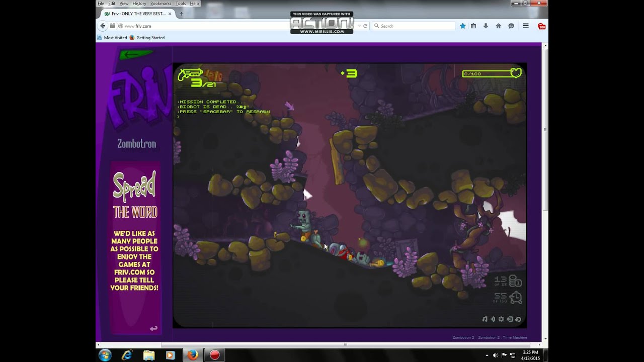The height and width of the screenshot is (362, 644).
Task: Open the Help menu
Action: point(194,4)
